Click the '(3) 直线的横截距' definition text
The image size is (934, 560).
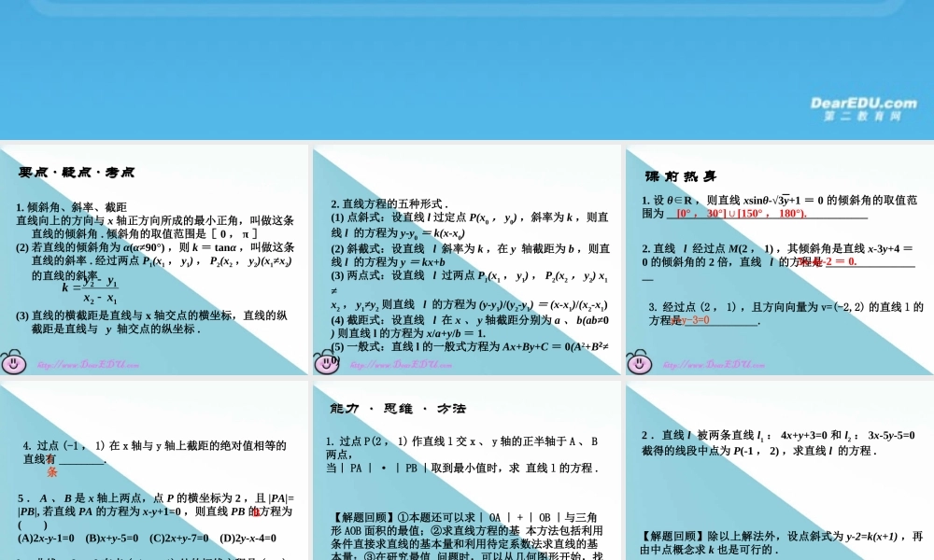coord(152,321)
